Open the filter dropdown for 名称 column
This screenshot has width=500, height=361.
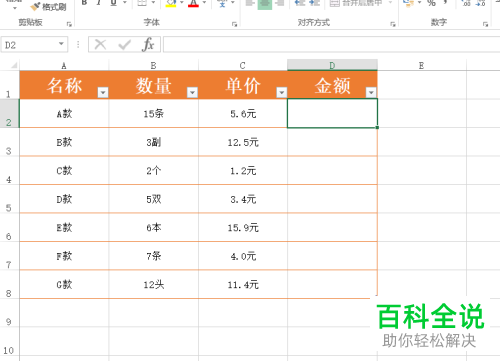[103, 92]
